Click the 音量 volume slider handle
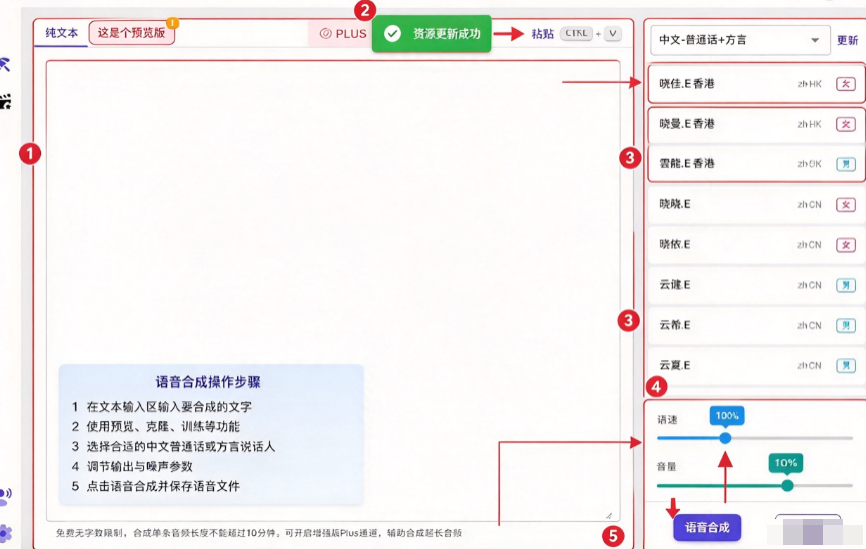The image size is (866, 549). [788, 485]
